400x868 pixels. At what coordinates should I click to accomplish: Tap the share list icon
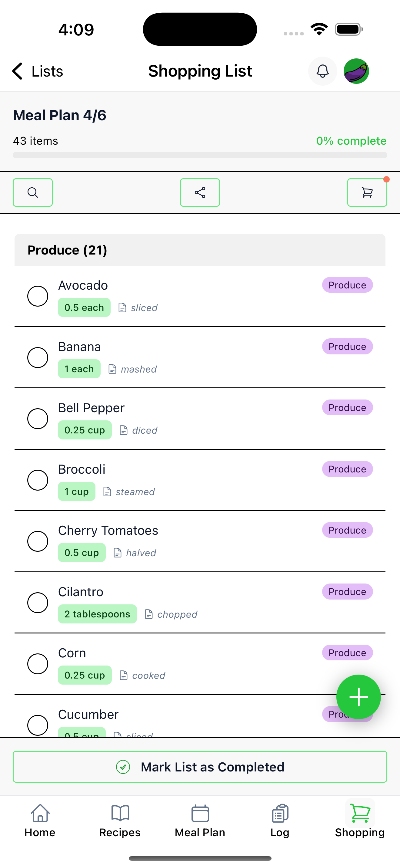(200, 192)
